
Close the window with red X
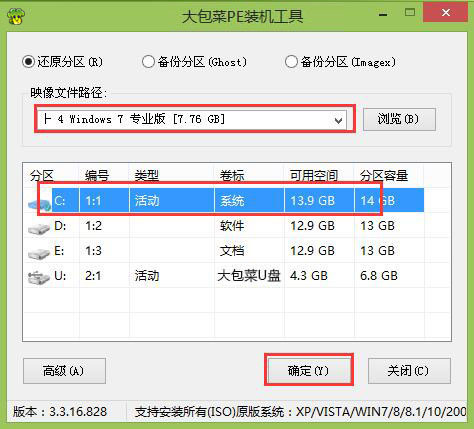(445, 13)
